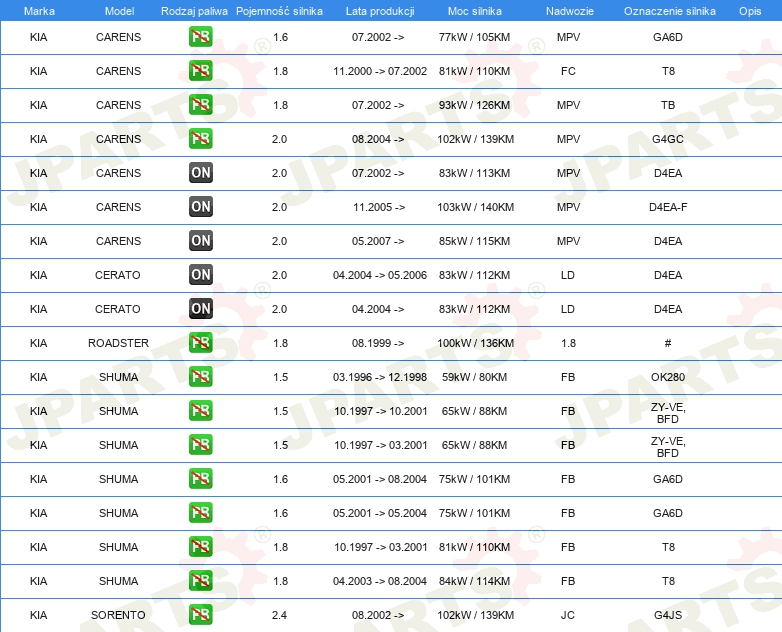Image resolution: width=782 pixels, height=632 pixels.
Task: Click power value 84kW / 114KM
Action: click(474, 581)
